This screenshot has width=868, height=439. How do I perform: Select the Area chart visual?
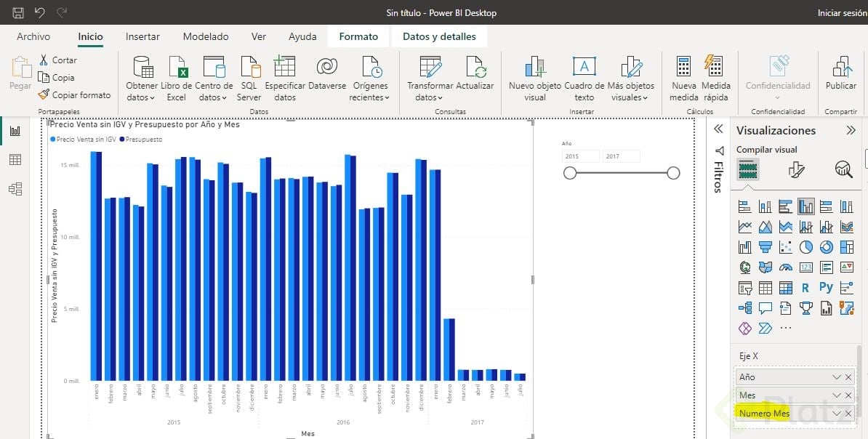point(765,227)
